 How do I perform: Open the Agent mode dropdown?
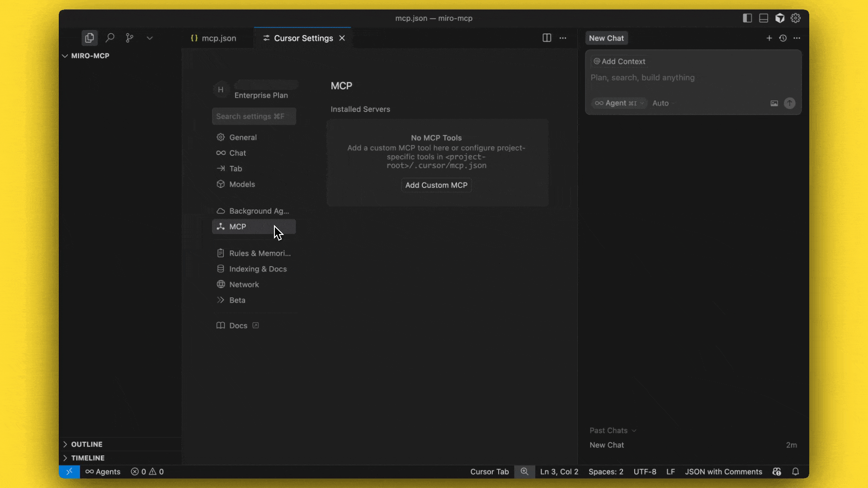tap(619, 103)
